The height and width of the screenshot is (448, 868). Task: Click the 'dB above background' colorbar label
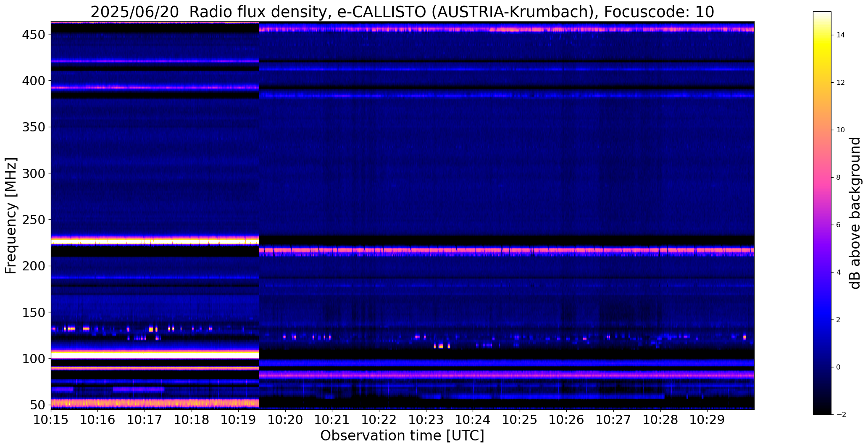[x=855, y=213]
